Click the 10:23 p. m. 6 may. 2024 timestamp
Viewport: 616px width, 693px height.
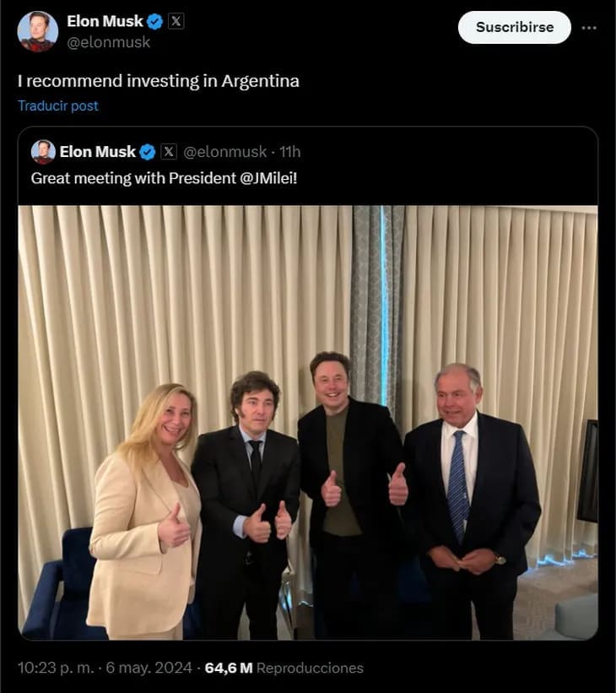coord(105,668)
